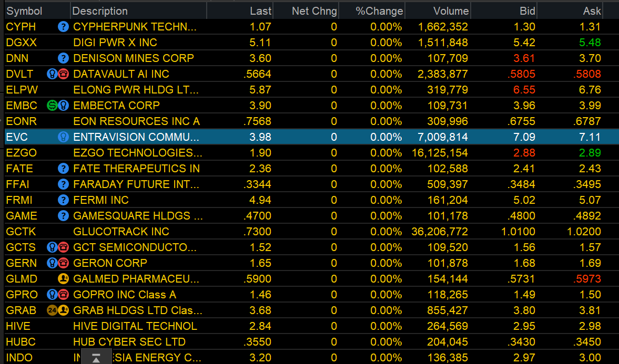Click the question mark icon next to CYPH
The image size is (619, 364).
tap(63, 27)
